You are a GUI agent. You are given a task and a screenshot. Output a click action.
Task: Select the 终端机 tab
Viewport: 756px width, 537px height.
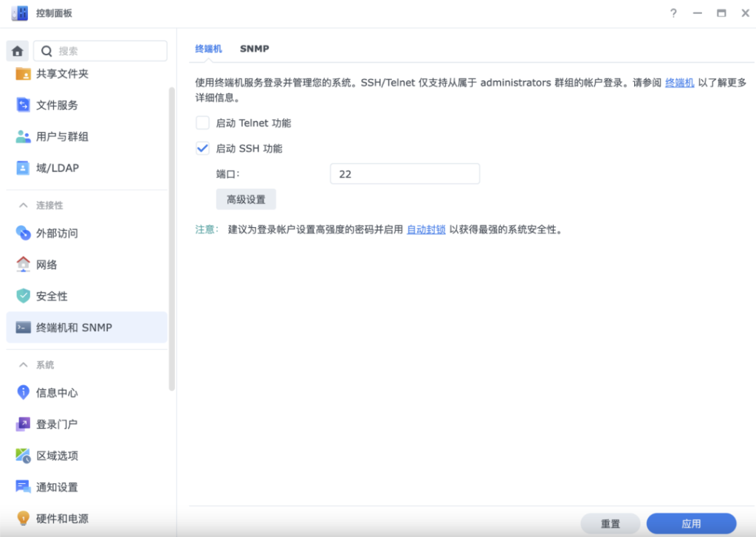tap(208, 49)
